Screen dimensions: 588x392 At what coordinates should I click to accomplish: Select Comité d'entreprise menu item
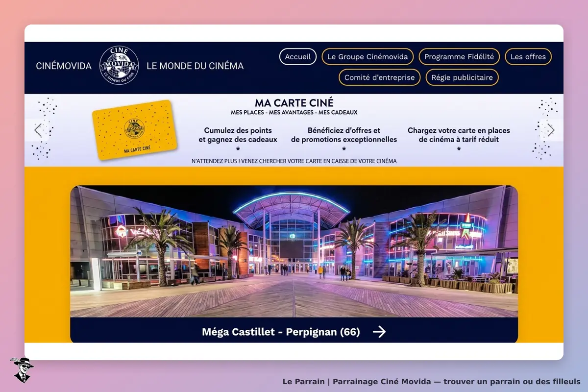click(380, 77)
